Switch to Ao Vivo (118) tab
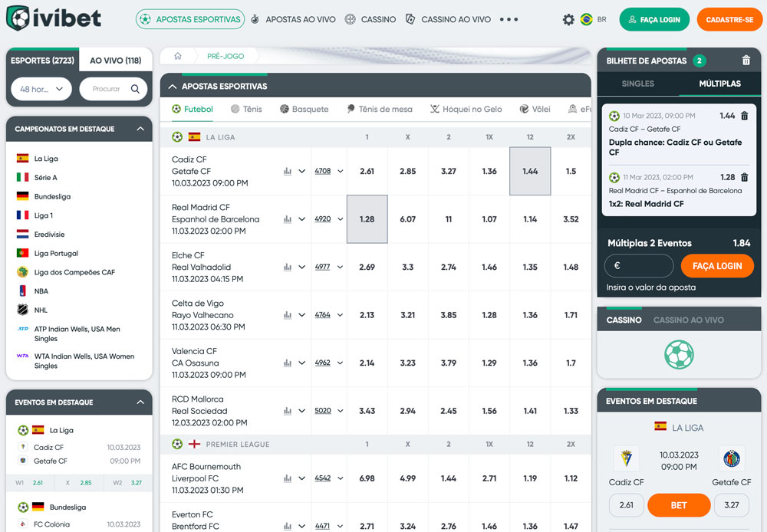The width and height of the screenshot is (767, 532). [x=116, y=61]
